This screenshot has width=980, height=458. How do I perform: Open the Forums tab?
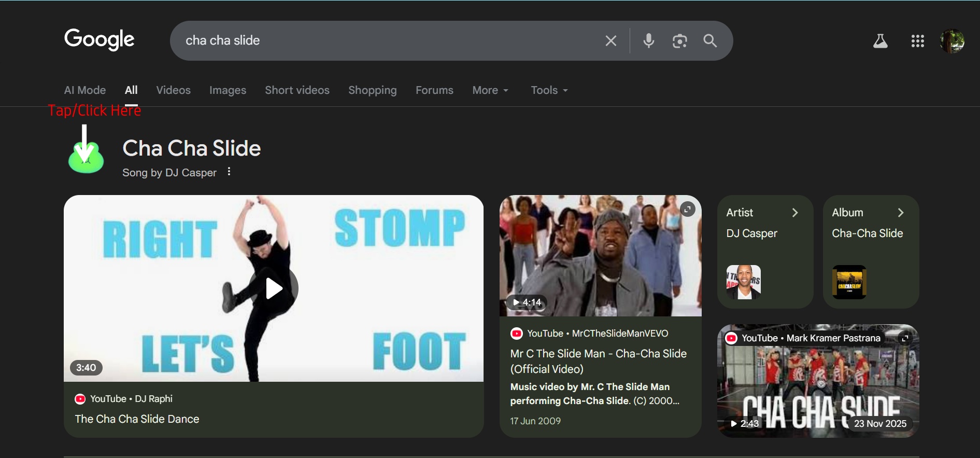[x=434, y=90]
